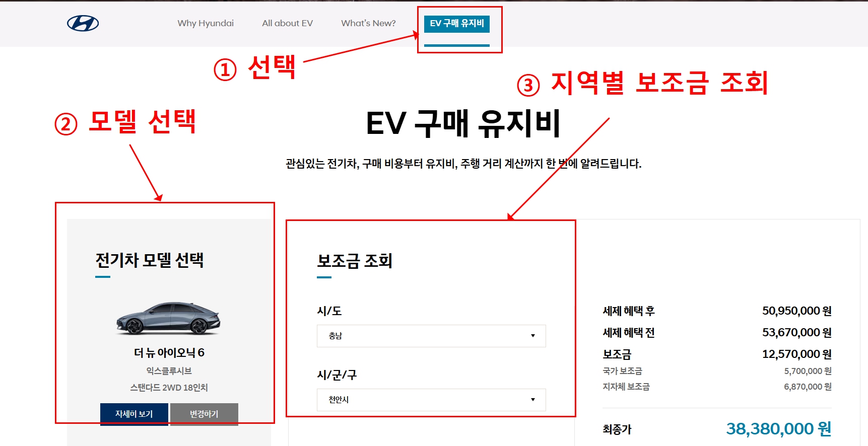Open the What's New? menu
This screenshot has width=868, height=446.
(368, 23)
